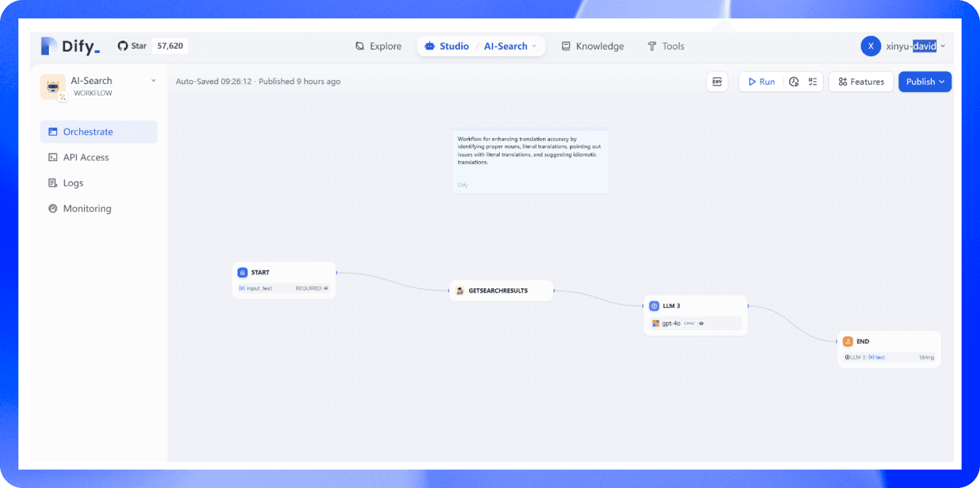Click the GETSEARCHRESULTS node tool icon
The height and width of the screenshot is (488, 980).
coord(460,291)
